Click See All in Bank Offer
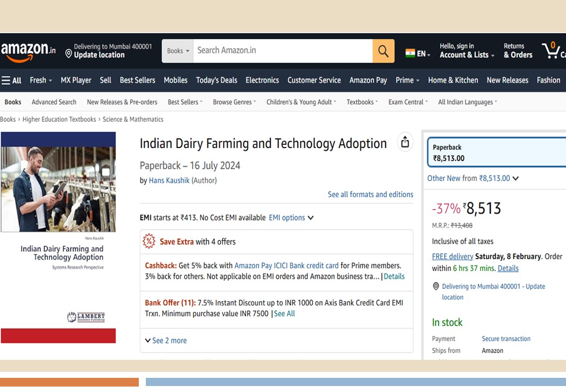566x392 pixels. 285,314
